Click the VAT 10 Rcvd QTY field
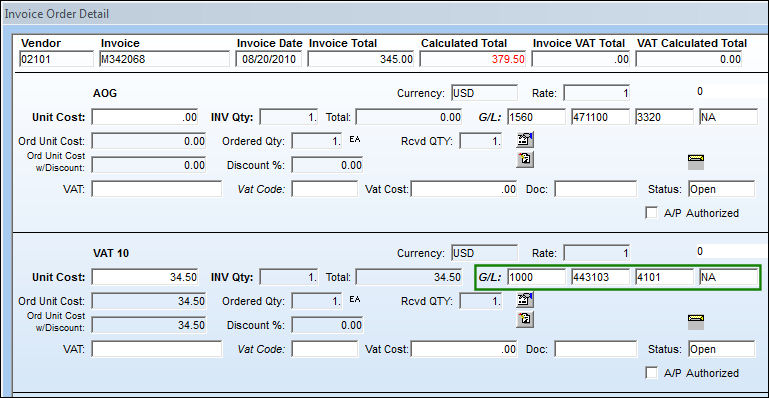This screenshot has width=769, height=398. [x=481, y=301]
